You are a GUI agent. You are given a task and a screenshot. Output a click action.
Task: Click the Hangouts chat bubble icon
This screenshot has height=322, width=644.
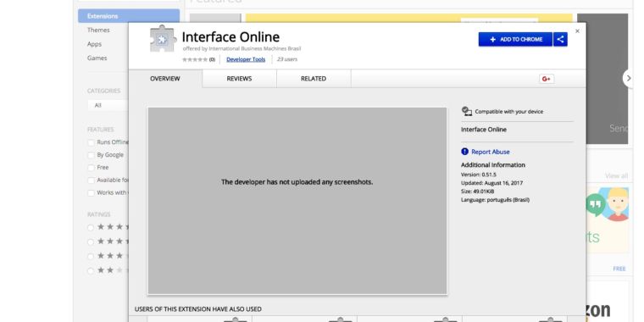(x=596, y=205)
